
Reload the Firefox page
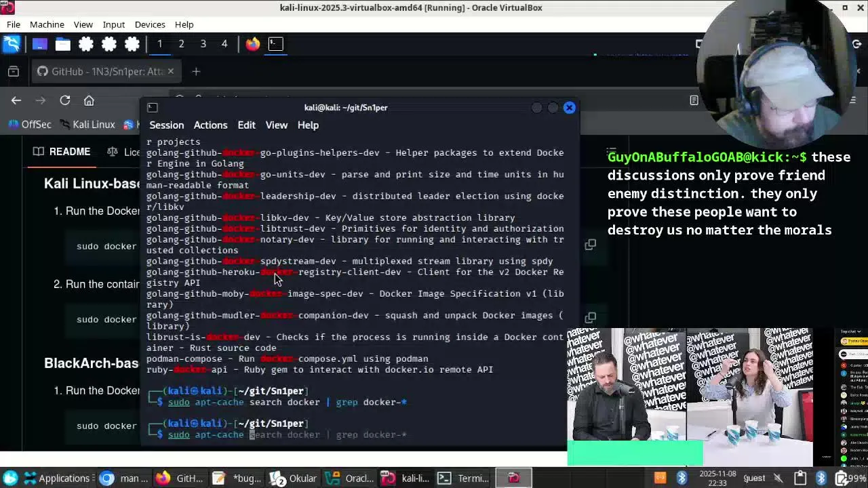(65, 100)
